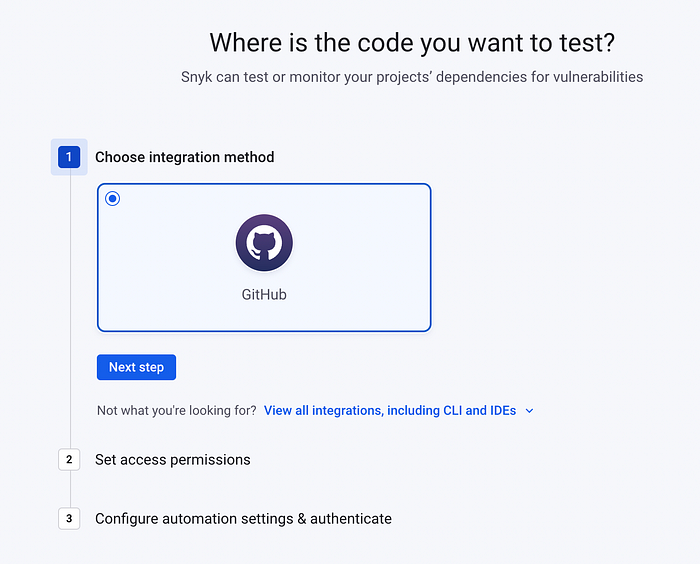Viewport: 700px width, 564px height.
Task: Click stepper line between steps 2 and 3
Action: 69,490
